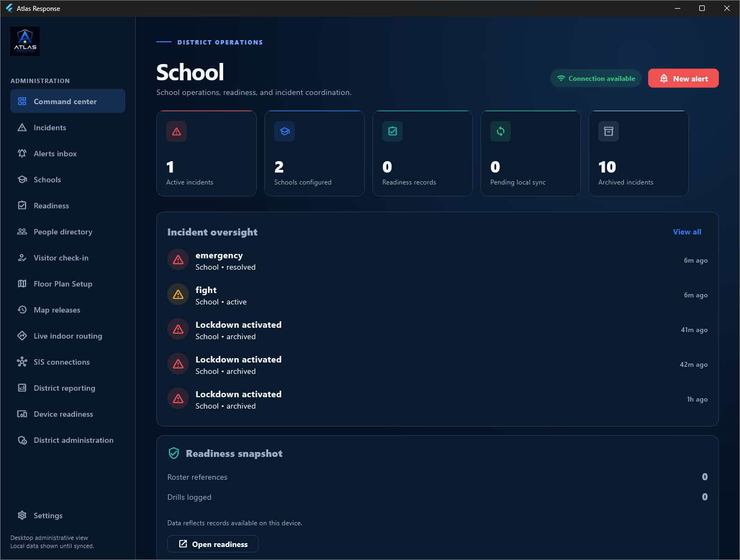The width and height of the screenshot is (740, 560).
Task: Click the Floor Plan Setup map icon
Action: [x=22, y=284]
